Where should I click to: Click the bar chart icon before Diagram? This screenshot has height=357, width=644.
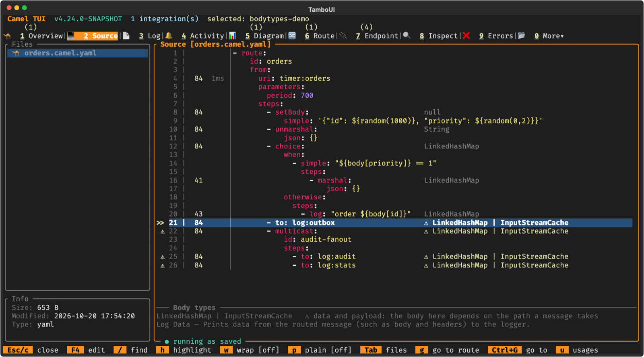coord(232,36)
